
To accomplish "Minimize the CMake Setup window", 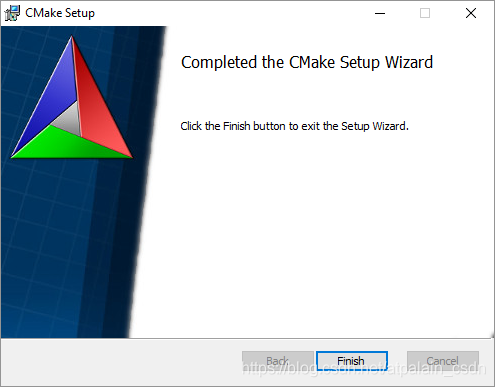I will pos(380,13).
